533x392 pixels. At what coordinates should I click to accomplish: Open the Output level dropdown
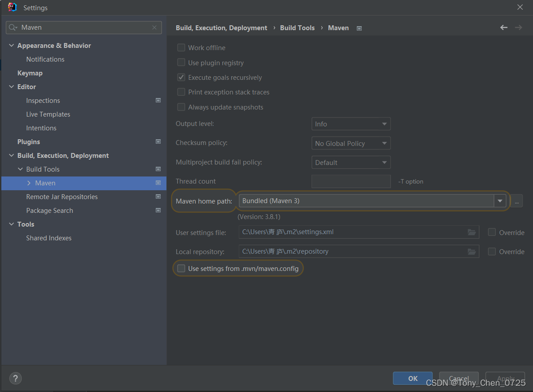click(x=351, y=124)
